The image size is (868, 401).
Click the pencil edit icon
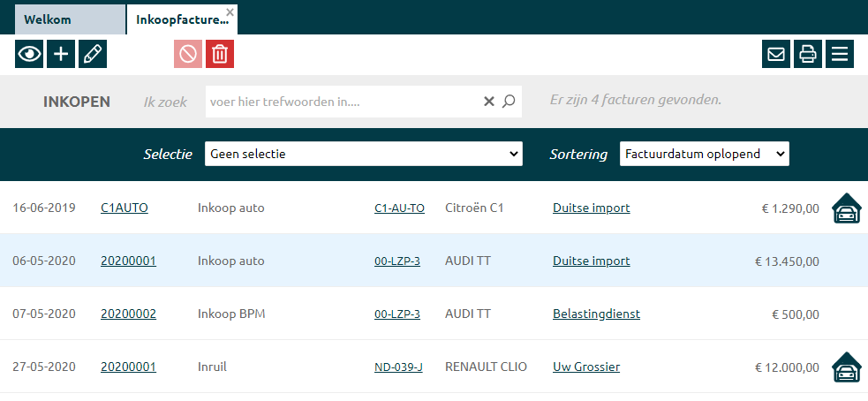(x=93, y=54)
